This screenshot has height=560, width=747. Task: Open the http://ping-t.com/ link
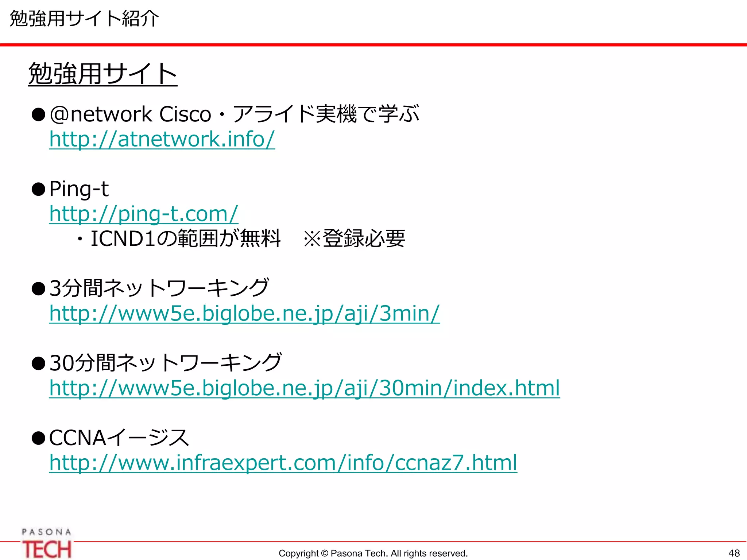[x=144, y=214]
